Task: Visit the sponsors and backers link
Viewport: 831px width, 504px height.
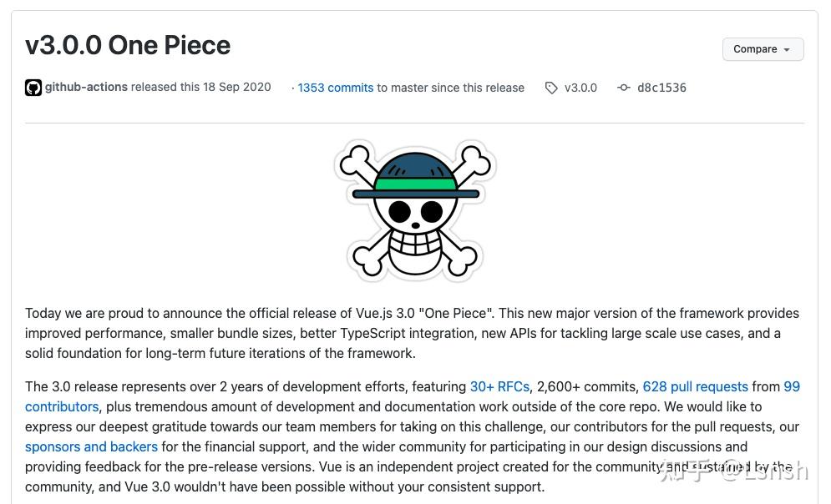Action: pyautogui.click(x=91, y=446)
